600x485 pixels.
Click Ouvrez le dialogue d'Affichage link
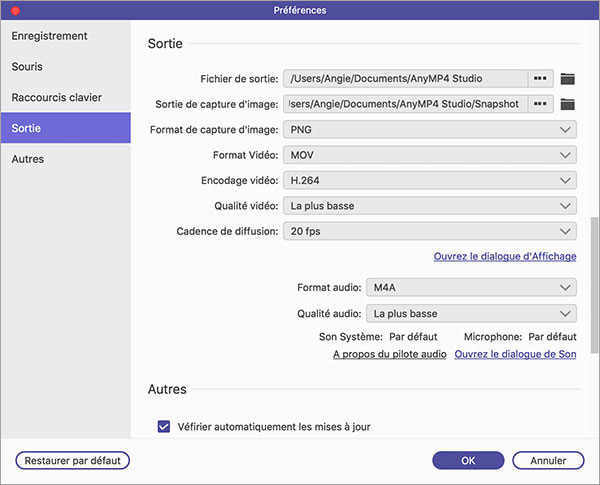(504, 257)
